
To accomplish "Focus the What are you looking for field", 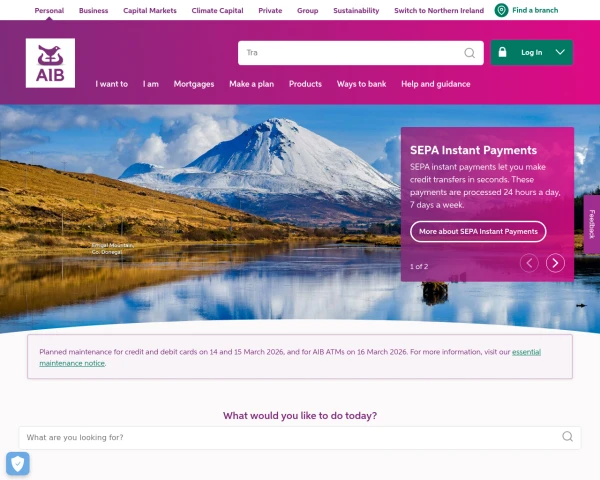I will (300, 438).
